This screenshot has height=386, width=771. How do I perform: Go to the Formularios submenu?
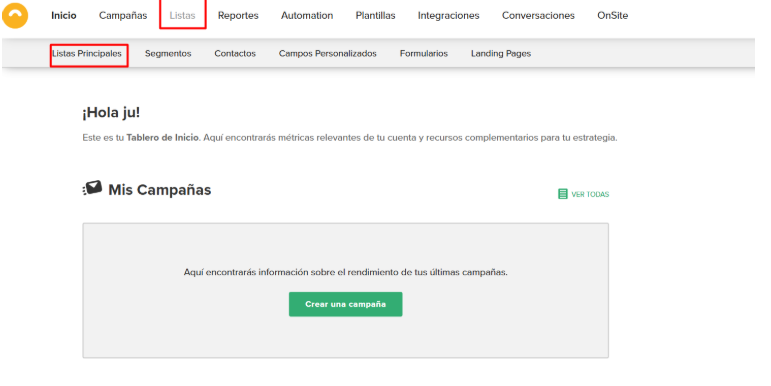424,54
